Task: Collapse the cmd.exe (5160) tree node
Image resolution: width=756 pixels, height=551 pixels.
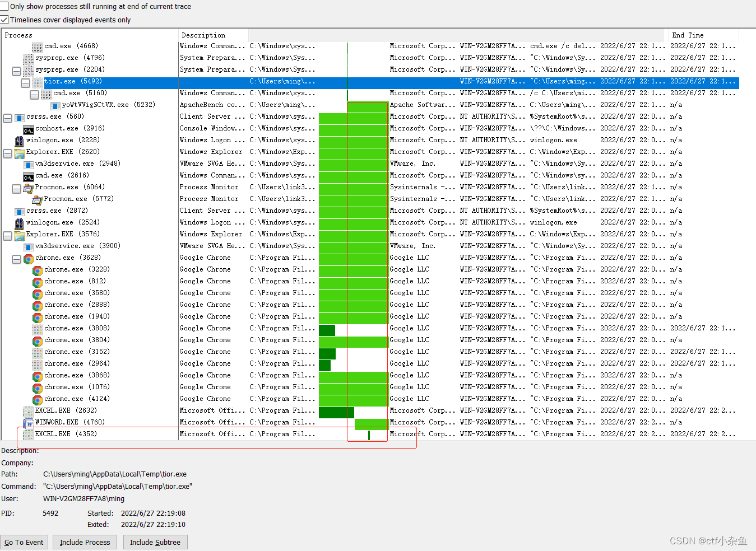Action: tap(34, 95)
